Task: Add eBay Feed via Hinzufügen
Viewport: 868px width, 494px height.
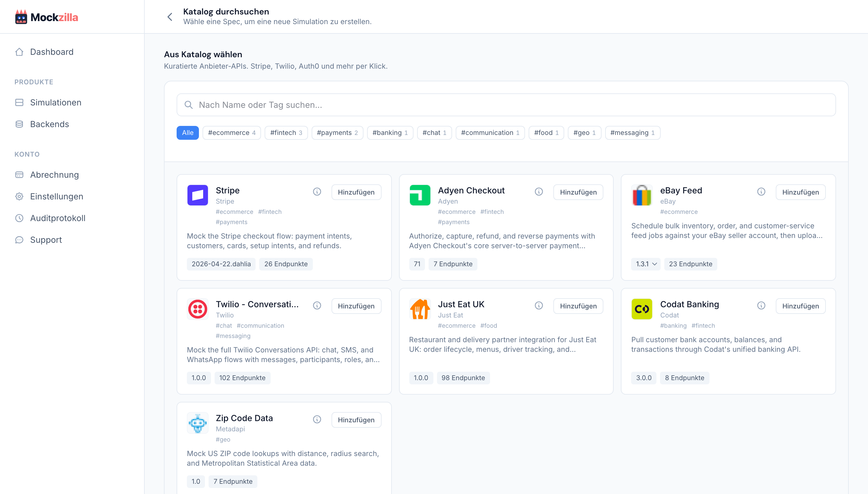Action: 800,192
